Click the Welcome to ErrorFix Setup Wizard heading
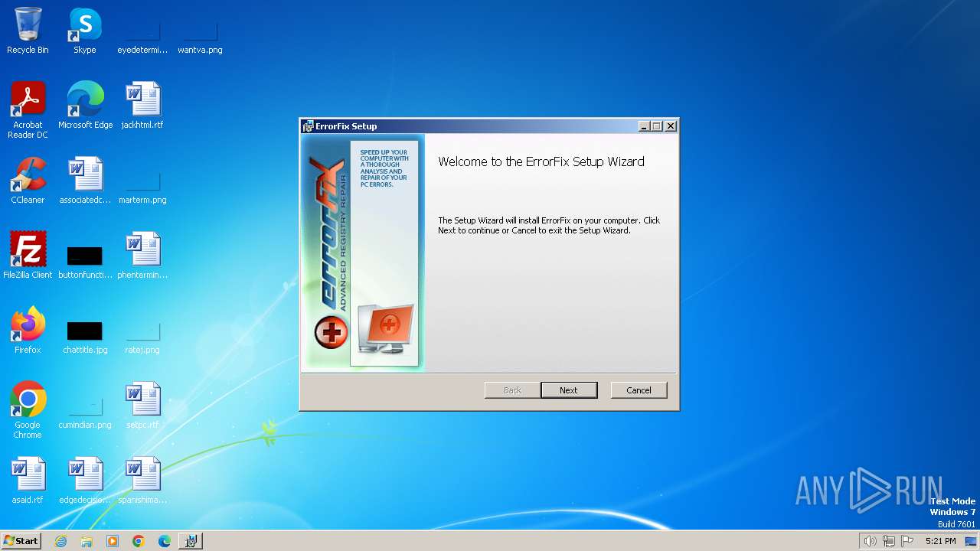 point(541,161)
